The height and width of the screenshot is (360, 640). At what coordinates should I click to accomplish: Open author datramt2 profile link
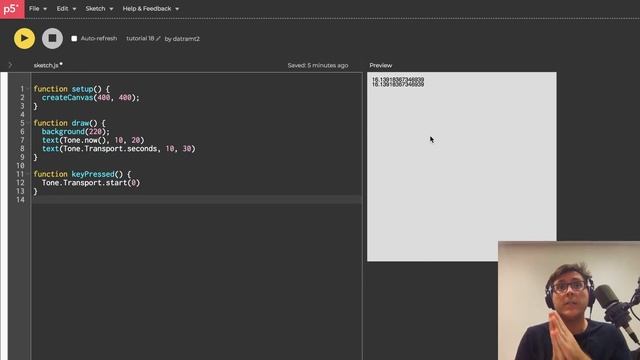pos(186,39)
